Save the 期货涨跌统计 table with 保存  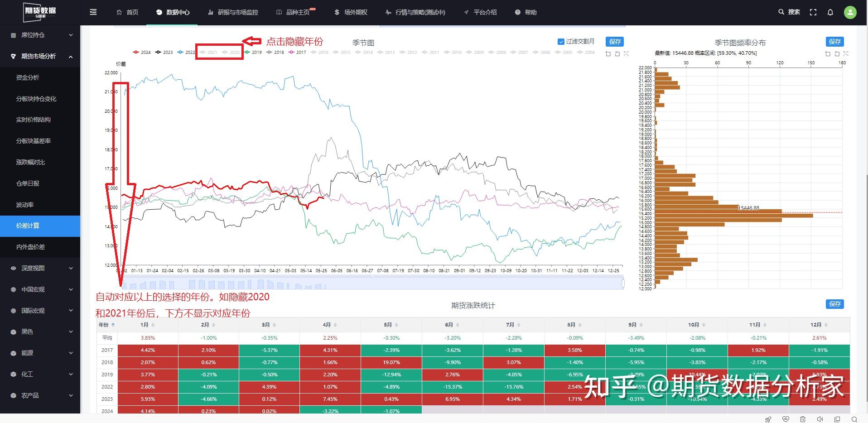835,304
